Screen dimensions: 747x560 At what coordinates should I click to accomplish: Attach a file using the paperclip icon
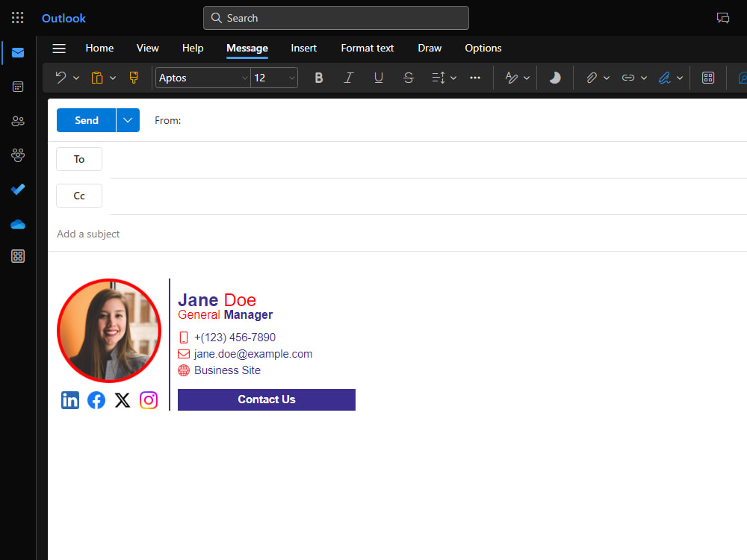[x=592, y=77]
